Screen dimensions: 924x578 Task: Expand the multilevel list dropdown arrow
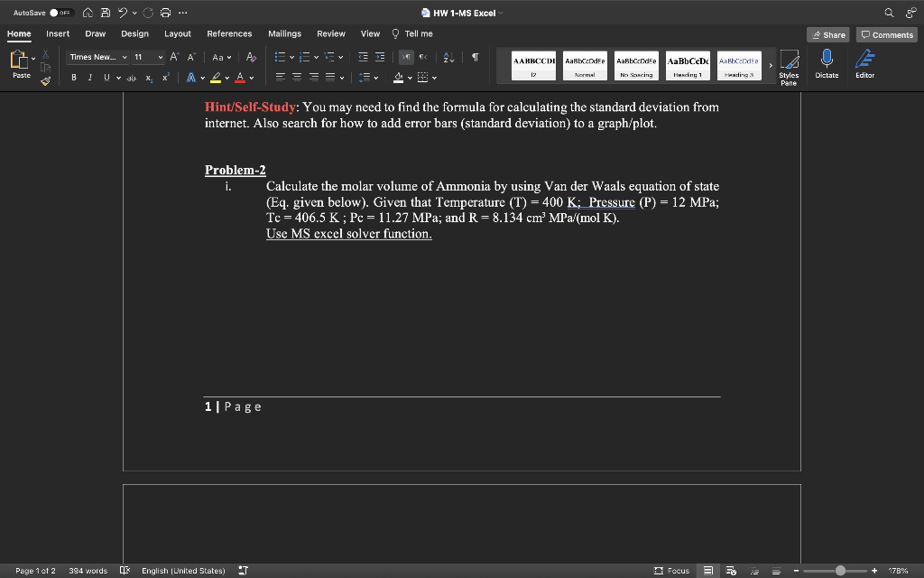pos(340,57)
